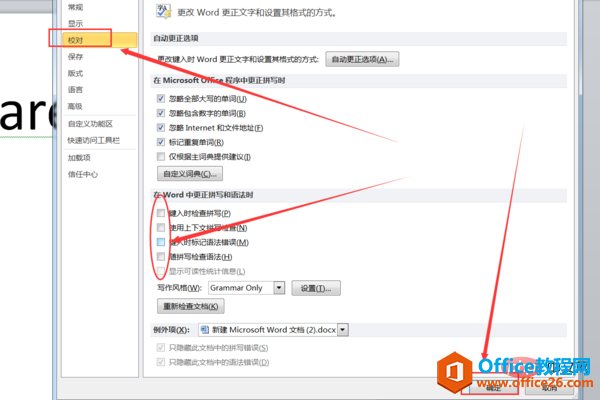Enable 键入时标记语法错误 checkbox
This screenshot has height=400, width=600.
pos(161,242)
